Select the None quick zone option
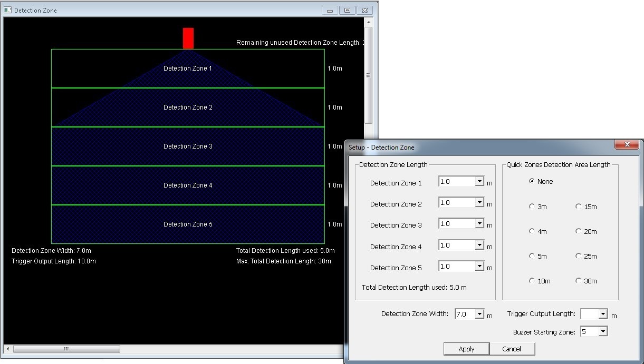The width and height of the screenshot is (644, 364). [532, 181]
